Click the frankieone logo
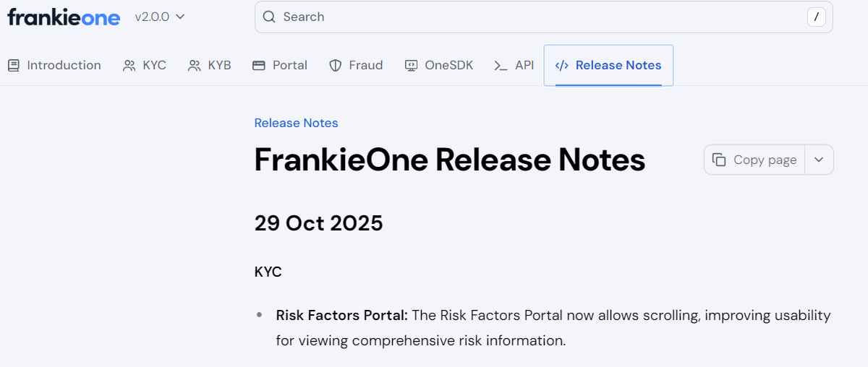The image size is (868, 367). pyautogui.click(x=64, y=17)
